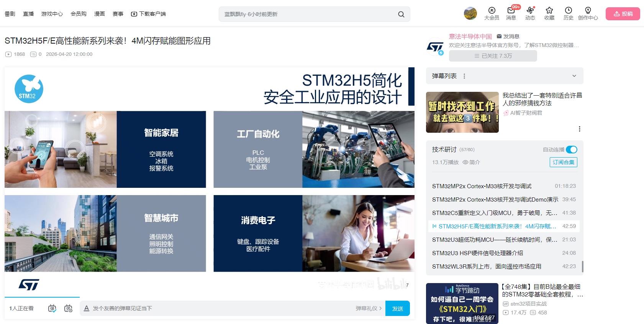Viewport: 644px width, 324px height.
Task: Click the video progress bar
Action: coord(209,297)
